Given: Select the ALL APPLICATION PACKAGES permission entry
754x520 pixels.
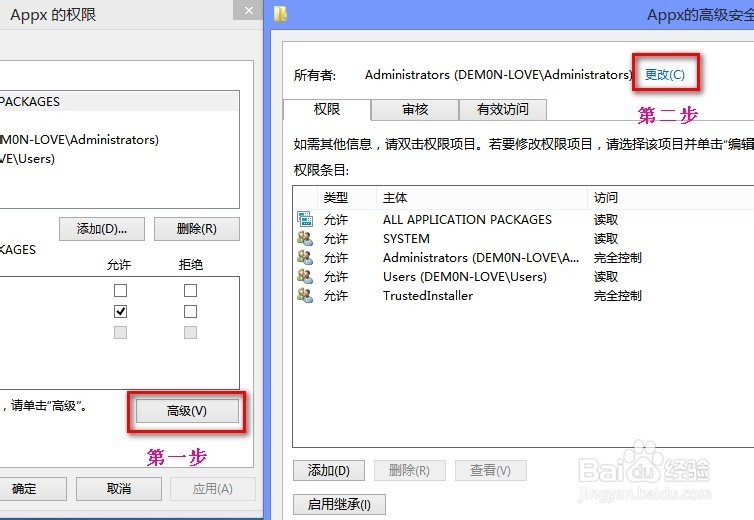Looking at the screenshot, I should tap(524, 219).
